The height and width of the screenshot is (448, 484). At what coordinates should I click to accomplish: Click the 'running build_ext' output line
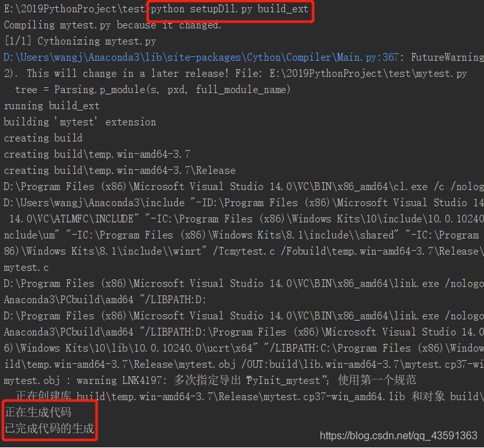(x=52, y=106)
